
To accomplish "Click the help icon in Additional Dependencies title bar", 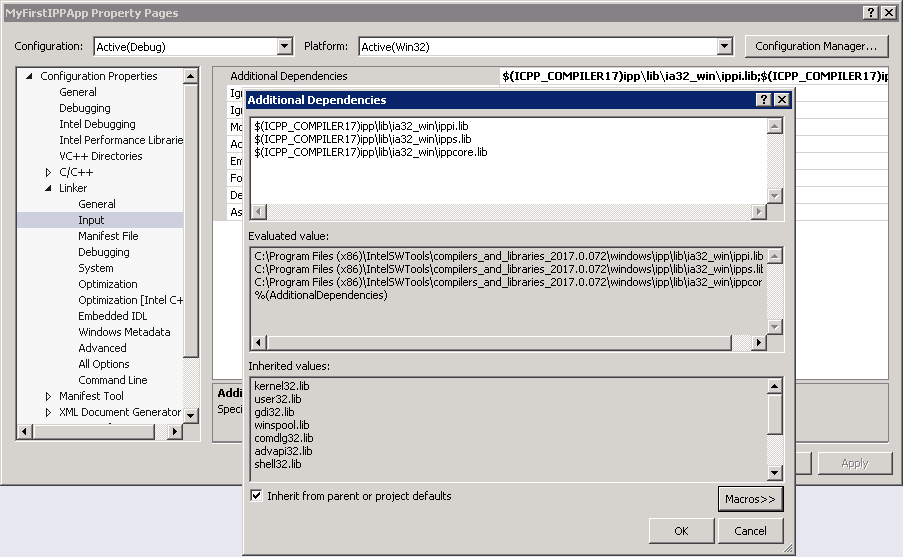I will point(764,100).
